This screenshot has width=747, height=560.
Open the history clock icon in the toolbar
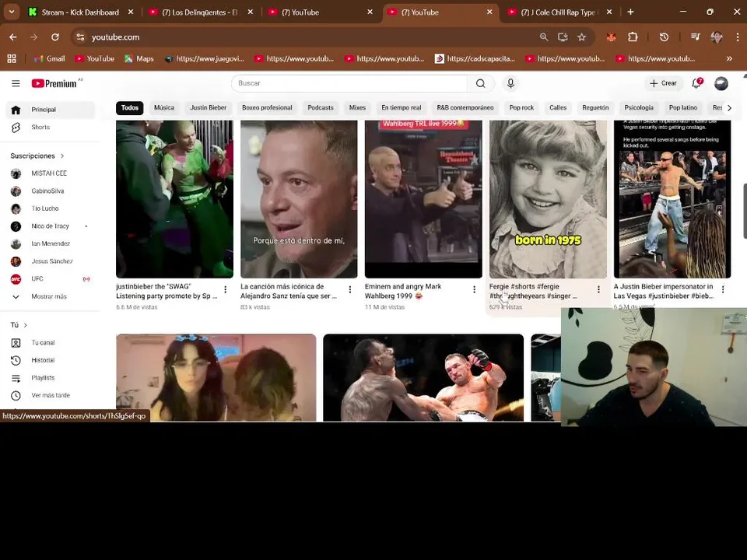[x=664, y=37]
